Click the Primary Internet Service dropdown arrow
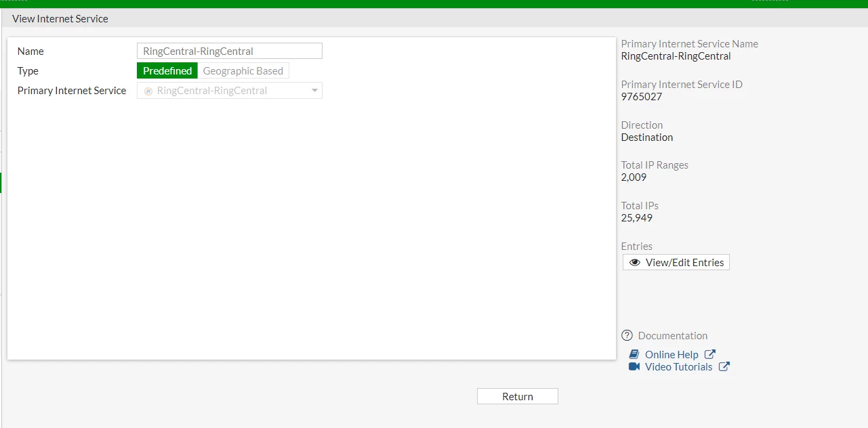Viewport: 868px width, 428px height. coord(314,91)
